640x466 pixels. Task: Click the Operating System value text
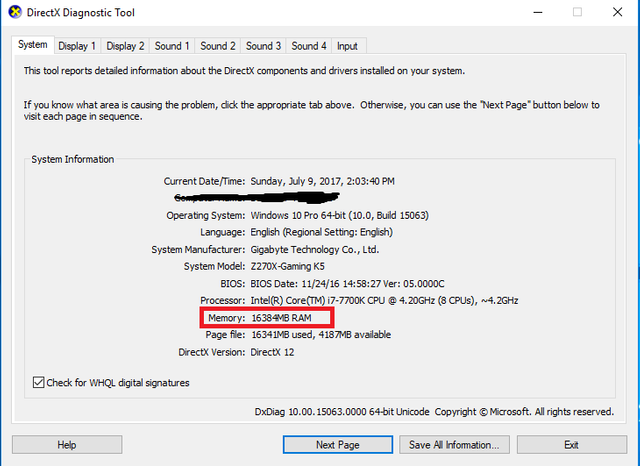point(351,215)
